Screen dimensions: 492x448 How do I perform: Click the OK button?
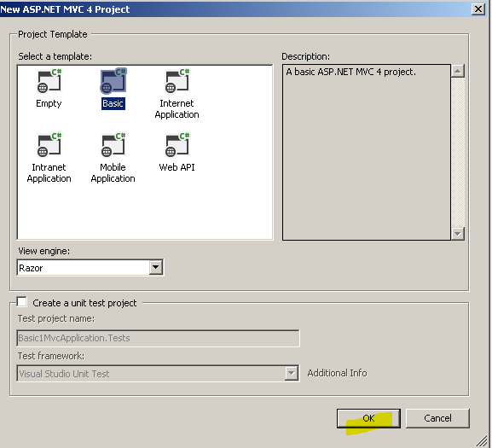pyautogui.click(x=368, y=418)
